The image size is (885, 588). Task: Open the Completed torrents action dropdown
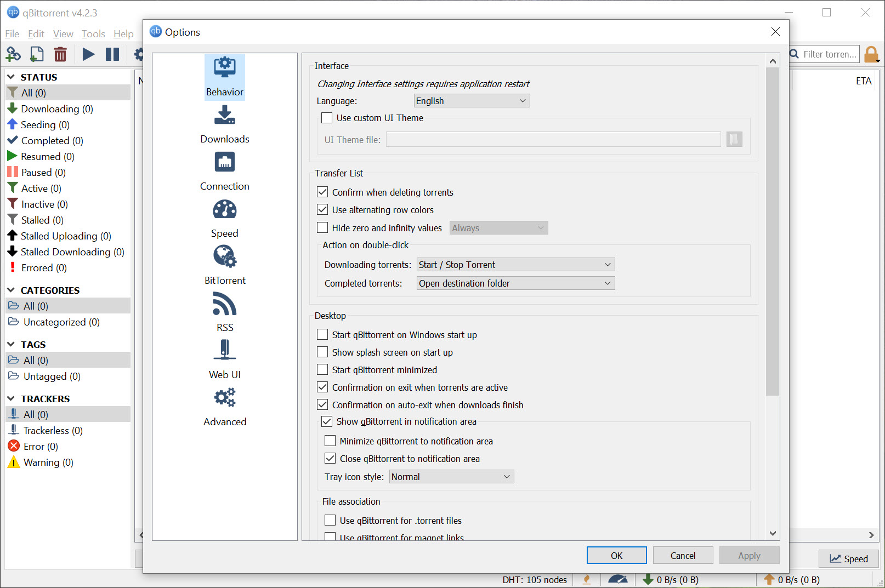pyautogui.click(x=515, y=283)
